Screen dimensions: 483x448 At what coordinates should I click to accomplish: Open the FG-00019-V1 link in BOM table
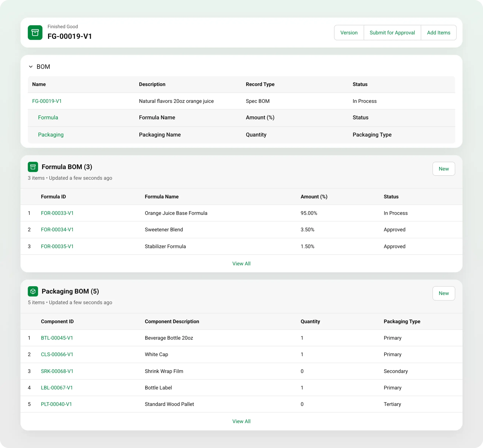tap(47, 101)
